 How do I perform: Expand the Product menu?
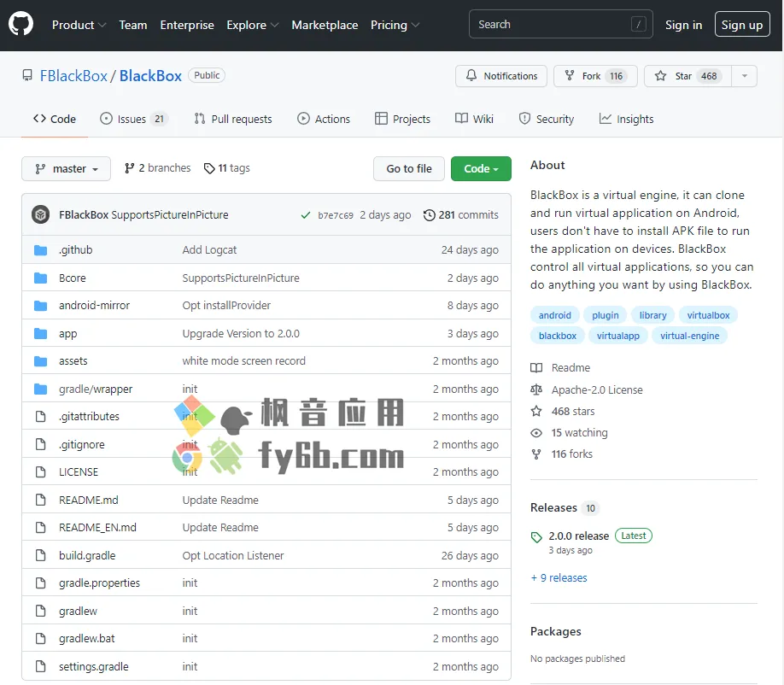tap(79, 25)
